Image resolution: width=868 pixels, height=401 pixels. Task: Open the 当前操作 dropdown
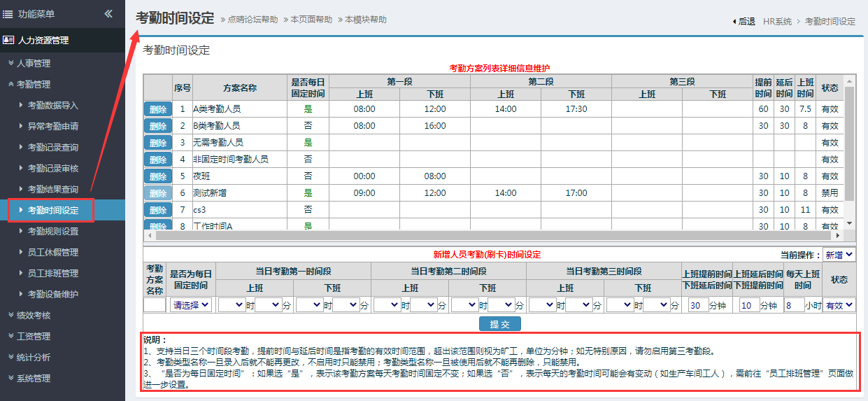coord(839,255)
